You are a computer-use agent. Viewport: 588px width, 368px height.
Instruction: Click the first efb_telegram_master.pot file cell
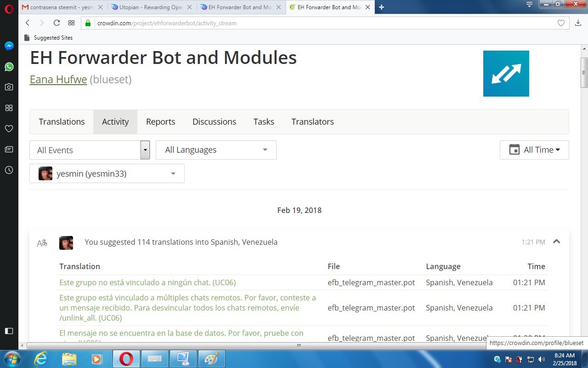(371, 282)
